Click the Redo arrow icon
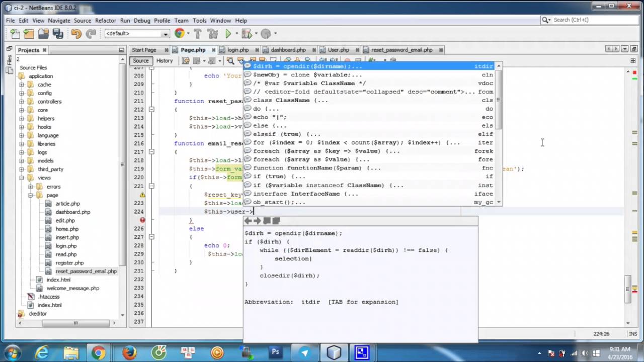644x362 pixels. click(x=91, y=34)
